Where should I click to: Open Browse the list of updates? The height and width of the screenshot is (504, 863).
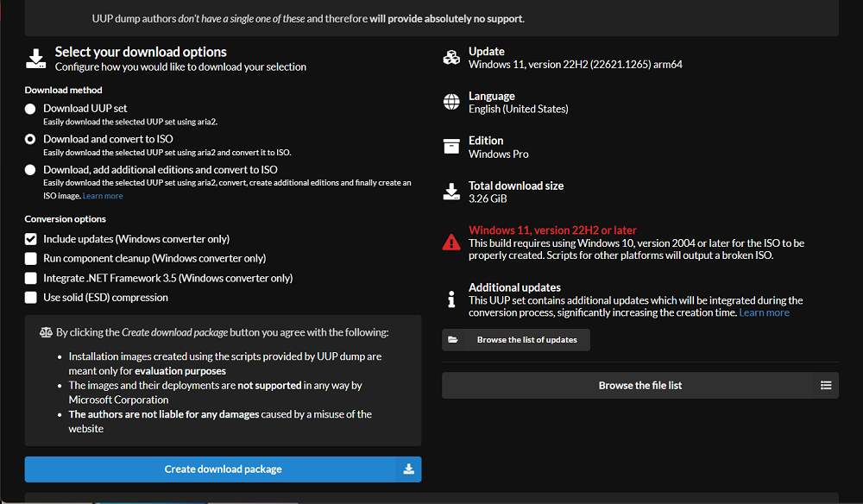(516, 340)
